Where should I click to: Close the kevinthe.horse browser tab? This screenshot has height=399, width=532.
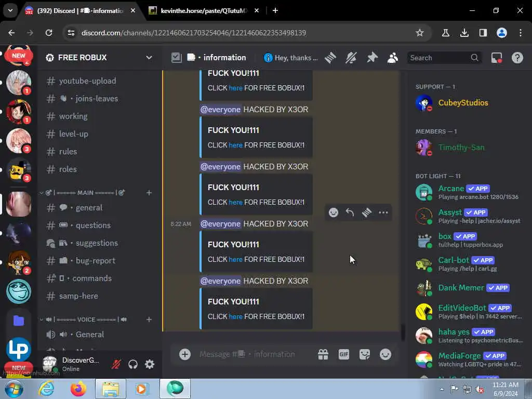(x=257, y=11)
